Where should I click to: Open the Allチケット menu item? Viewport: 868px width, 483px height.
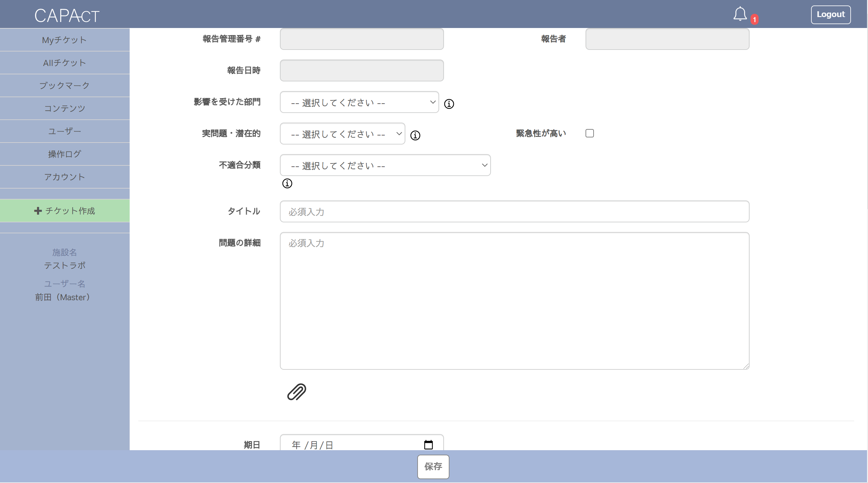(x=64, y=63)
